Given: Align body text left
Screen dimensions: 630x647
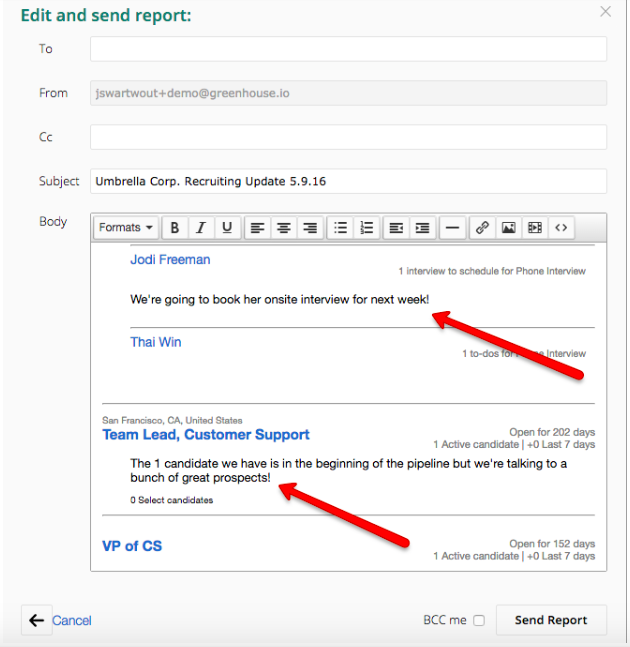Looking at the screenshot, I should [258, 227].
